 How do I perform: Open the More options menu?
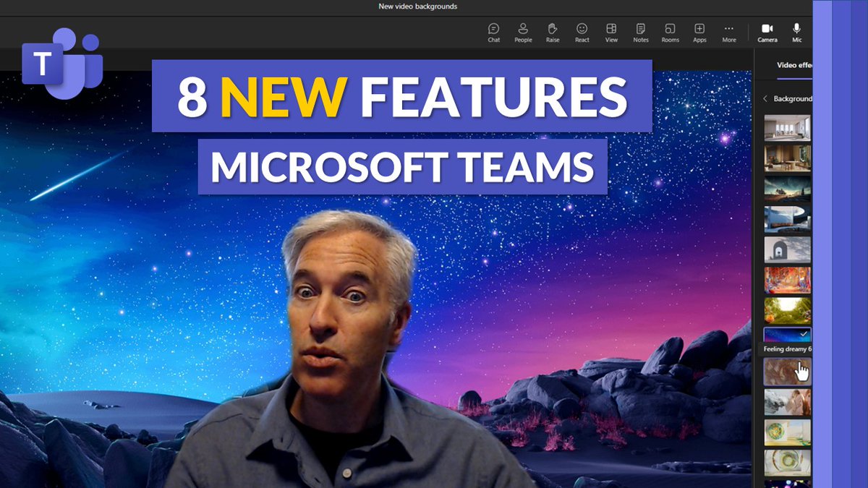[x=729, y=33]
